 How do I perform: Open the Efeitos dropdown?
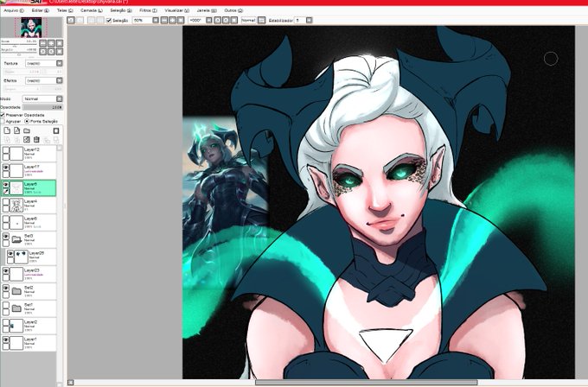[60, 80]
